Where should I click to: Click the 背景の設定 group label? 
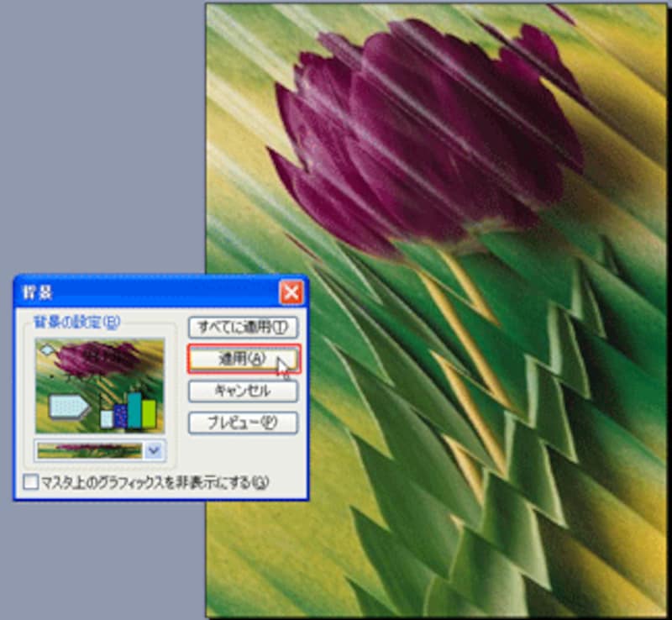(x=75, y=323)
